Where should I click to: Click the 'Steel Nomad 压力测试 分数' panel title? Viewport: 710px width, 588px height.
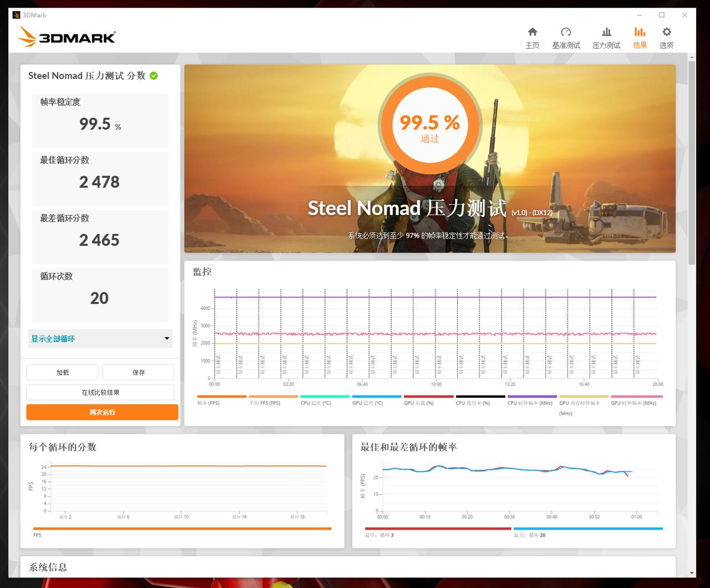pos(87,75)
